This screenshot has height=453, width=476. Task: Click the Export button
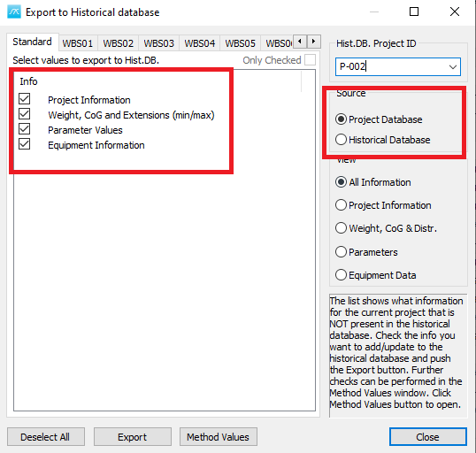(x=133, y=436)
